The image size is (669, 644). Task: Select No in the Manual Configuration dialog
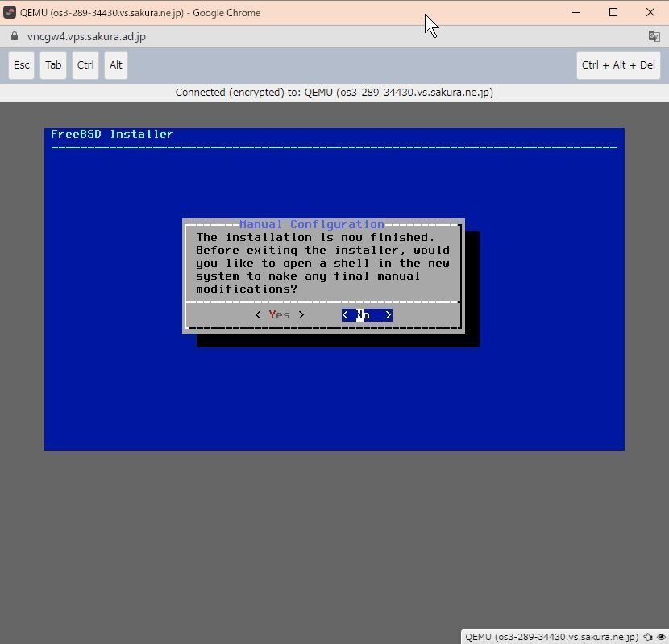(367, 315)
